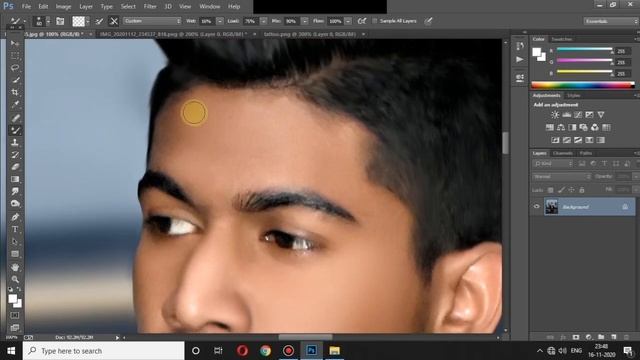Select the History Brush tool
Image resolution: width=640 pixels, height=360 pixels.
coord(15,155)
